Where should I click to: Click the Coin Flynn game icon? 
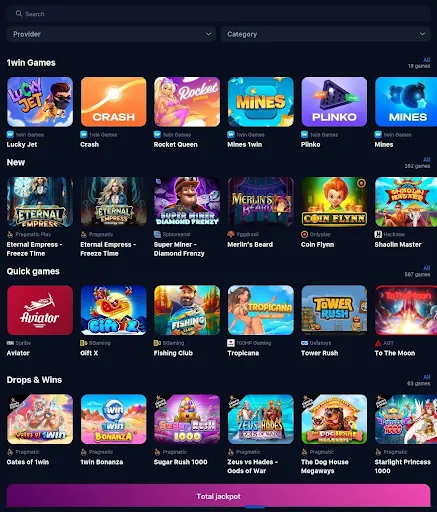(334, 202)
